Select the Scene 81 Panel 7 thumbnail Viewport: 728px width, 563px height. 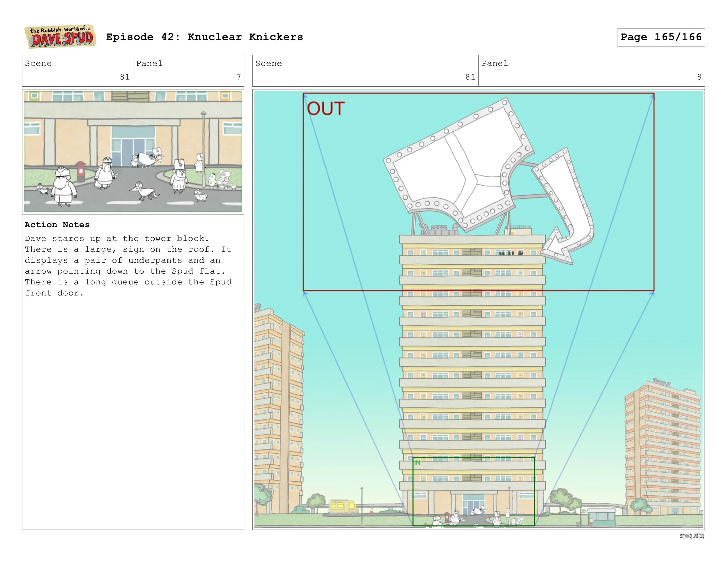tap(133, 152)
